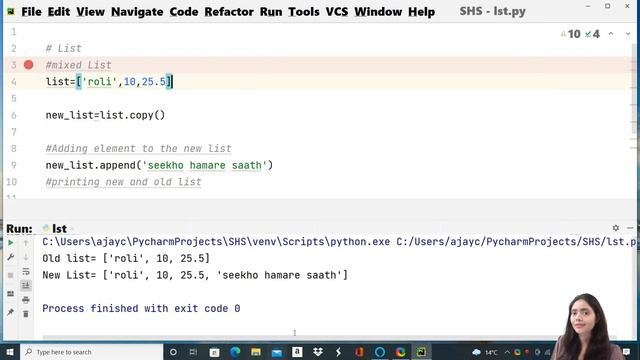
Task: Click line number 6 in gutter
Action: pyautogui.click(x=14, y=116)
